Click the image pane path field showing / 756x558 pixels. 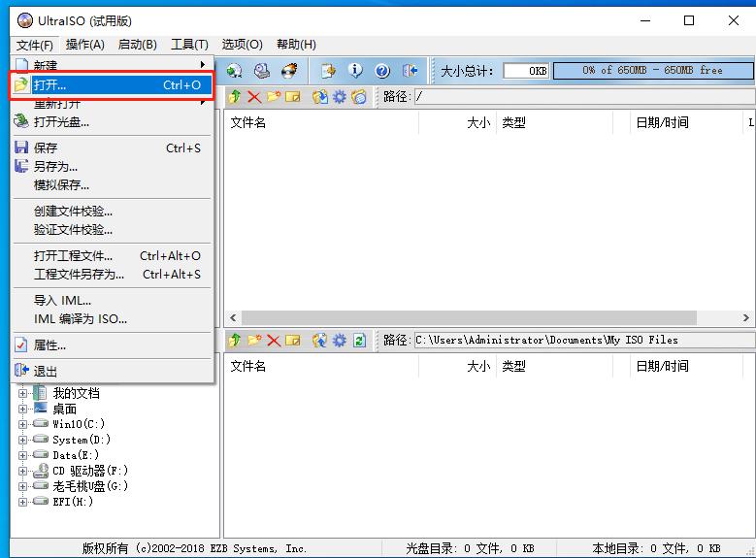pyautogui.click(x=584, y=97)
